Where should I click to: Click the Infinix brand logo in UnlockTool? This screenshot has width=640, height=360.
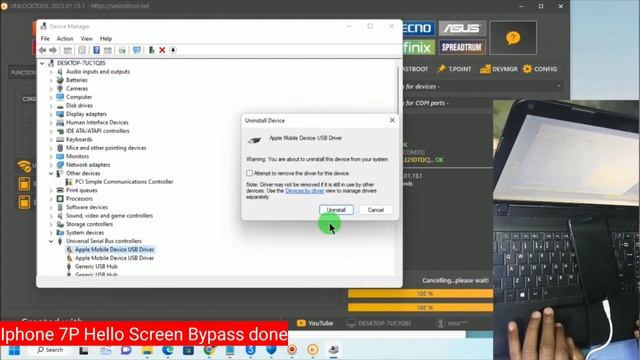[x=418, y=47]
